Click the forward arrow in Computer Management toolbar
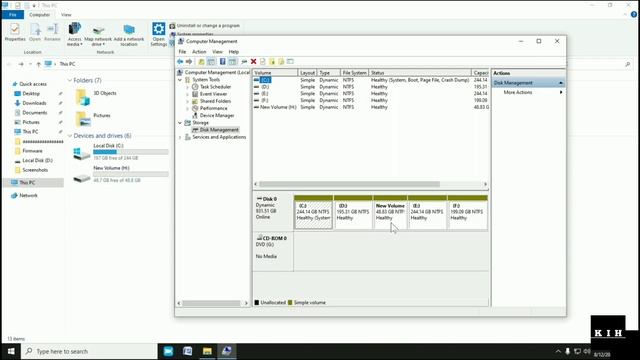This screenshot has height=360, width=640. click(x=189, y=62)
